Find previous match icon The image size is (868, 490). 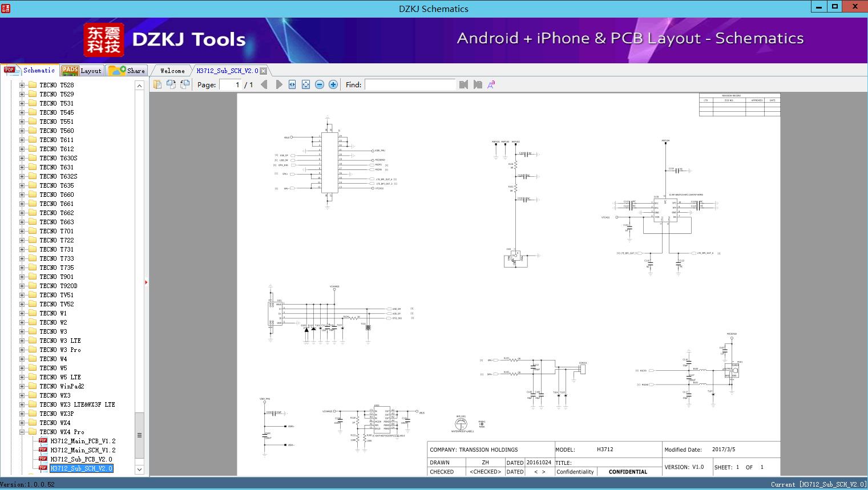point(463,84)
